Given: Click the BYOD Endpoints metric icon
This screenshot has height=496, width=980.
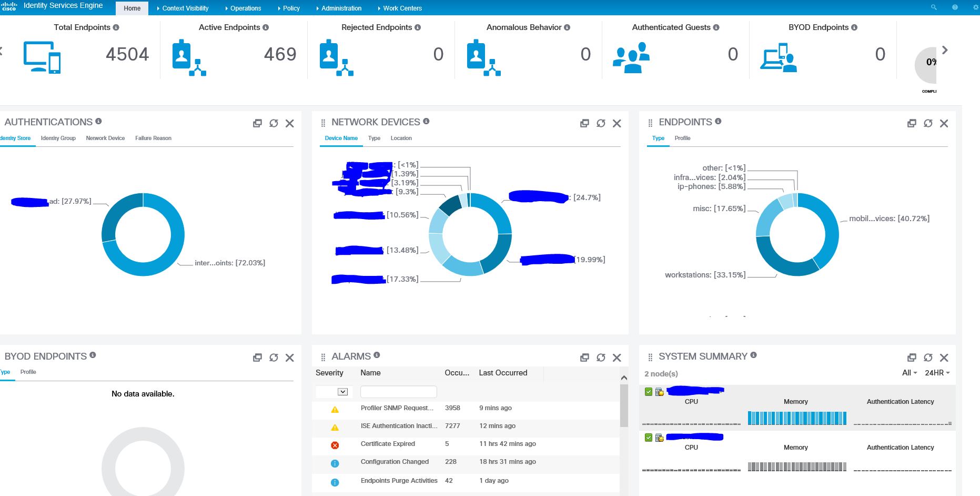Looking at the screenshot, I should point(779,57).
